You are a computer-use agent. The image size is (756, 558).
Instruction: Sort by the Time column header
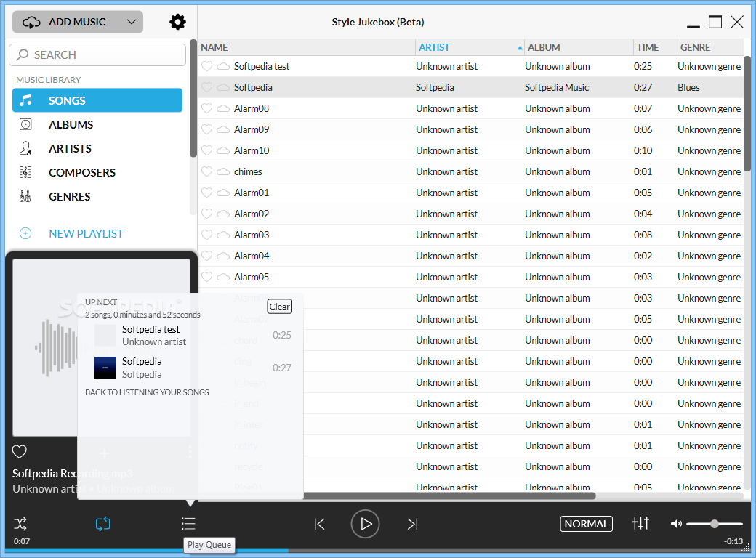point(655,47)
